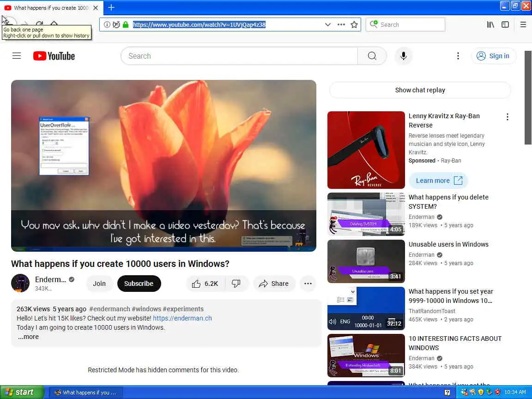The width and height of the screenshot is (532, 399).
Task: Share the video
Action: 274,284
